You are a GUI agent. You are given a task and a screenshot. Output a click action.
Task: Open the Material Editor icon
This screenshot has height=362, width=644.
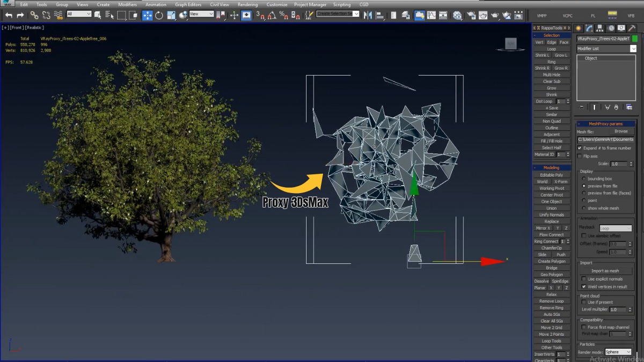coord(457,15)
